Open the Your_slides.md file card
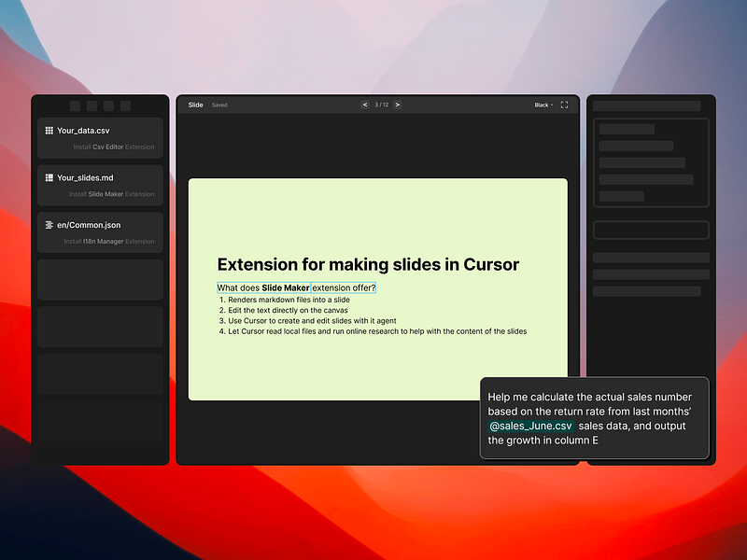This screenshot has height=560, width=747. coord(100,185)
